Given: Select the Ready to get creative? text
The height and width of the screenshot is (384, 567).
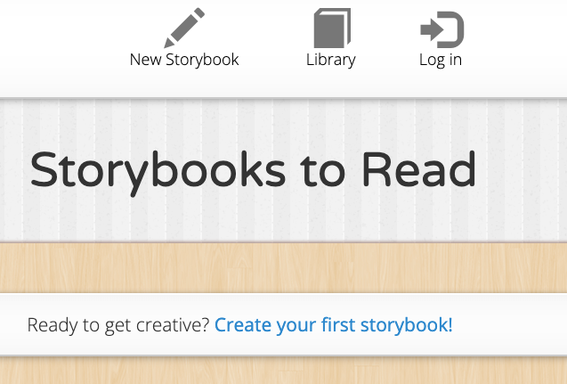Looking at the screenshot, I should click(118, 325).
